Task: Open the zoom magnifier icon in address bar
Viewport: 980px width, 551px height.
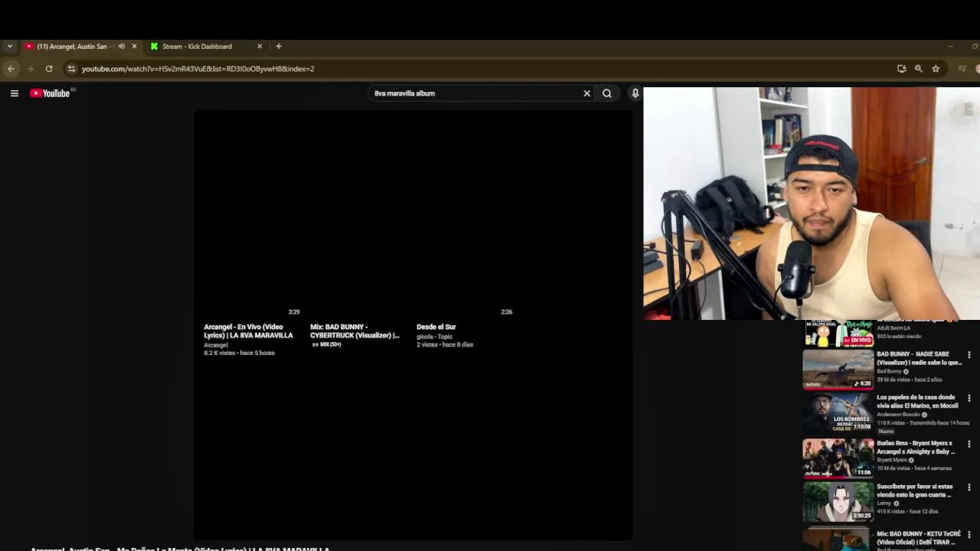Action: click(919, 69)
